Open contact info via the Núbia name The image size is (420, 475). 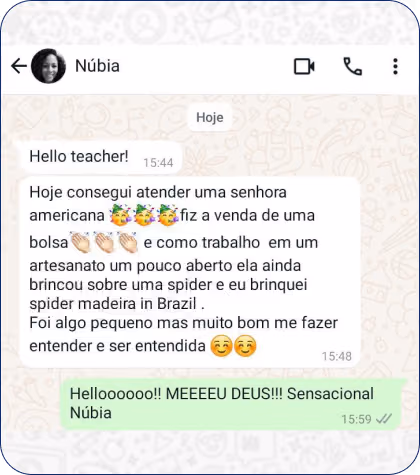click(97, 66)
